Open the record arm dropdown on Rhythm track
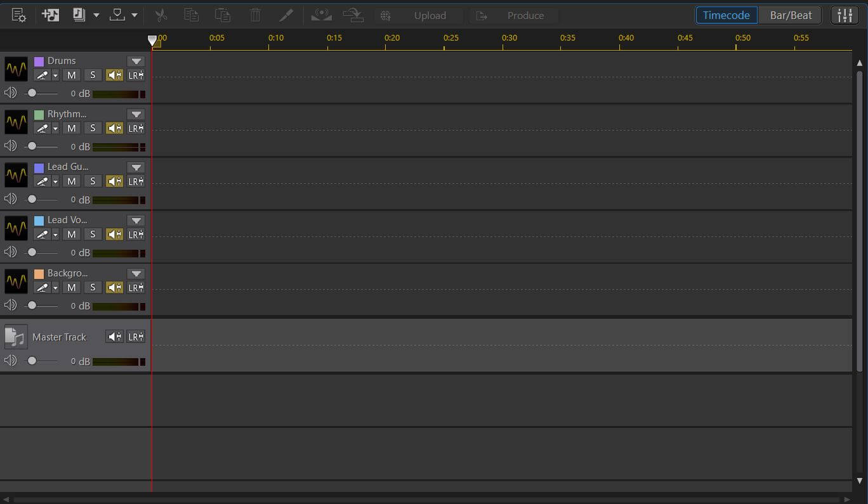868x504 pixels. click(56, 128)
